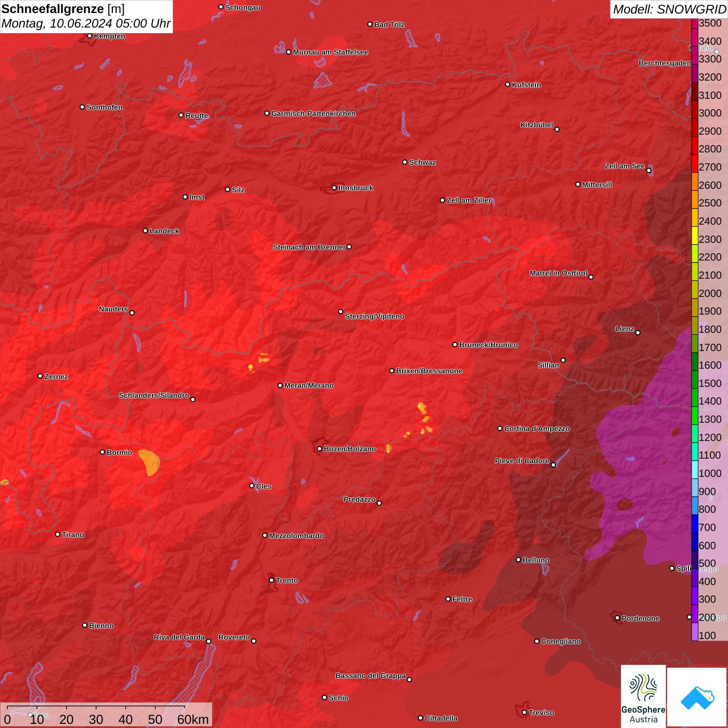
Task: Click the Schwaz label
Action: click(423, 162)
